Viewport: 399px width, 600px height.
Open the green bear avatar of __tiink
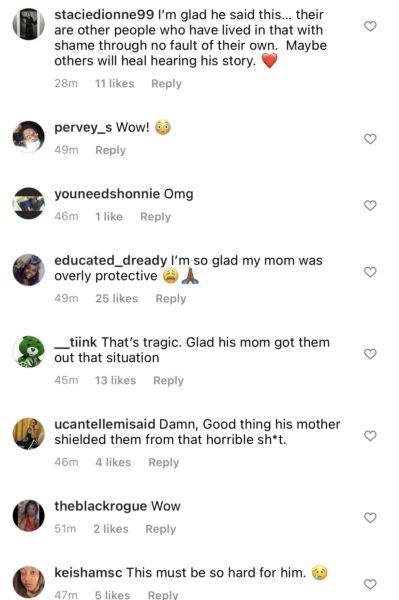pos(29,352)
